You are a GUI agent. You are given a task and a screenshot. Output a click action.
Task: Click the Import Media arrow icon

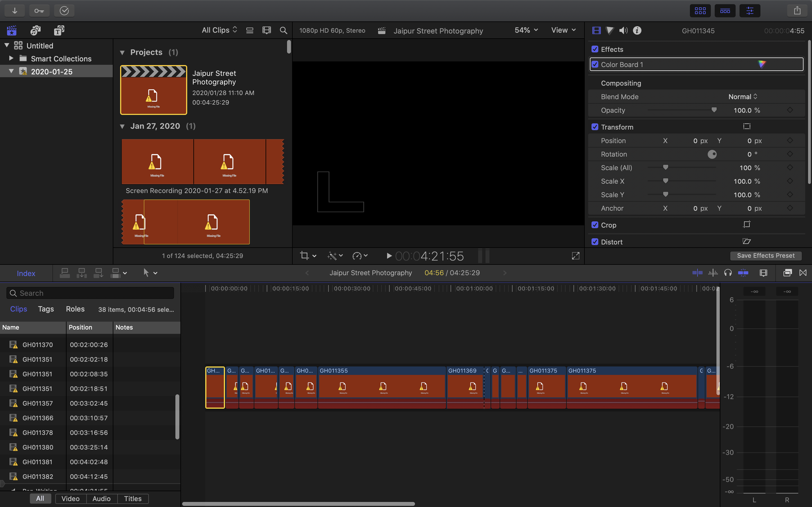pyautogui.click(x=15, y=11)
